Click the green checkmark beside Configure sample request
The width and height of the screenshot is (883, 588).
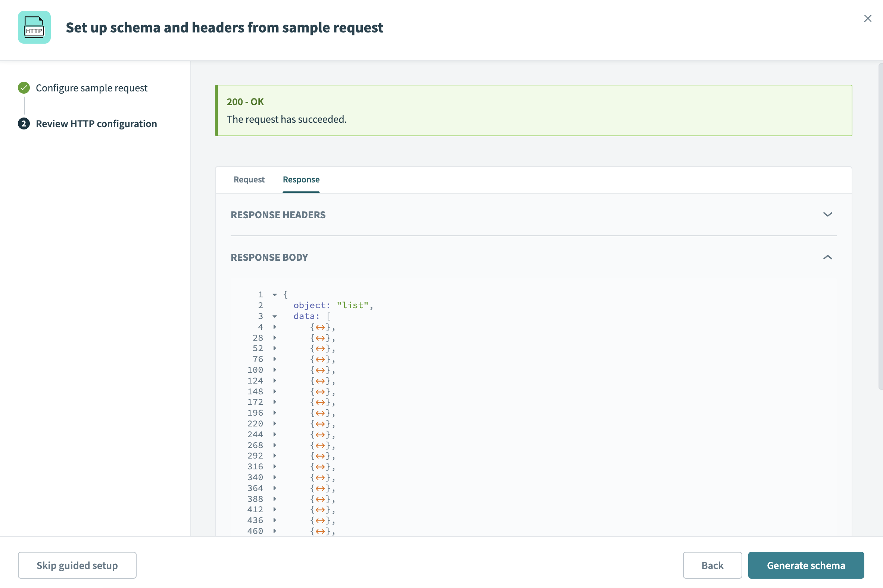[x=24, y=88]
